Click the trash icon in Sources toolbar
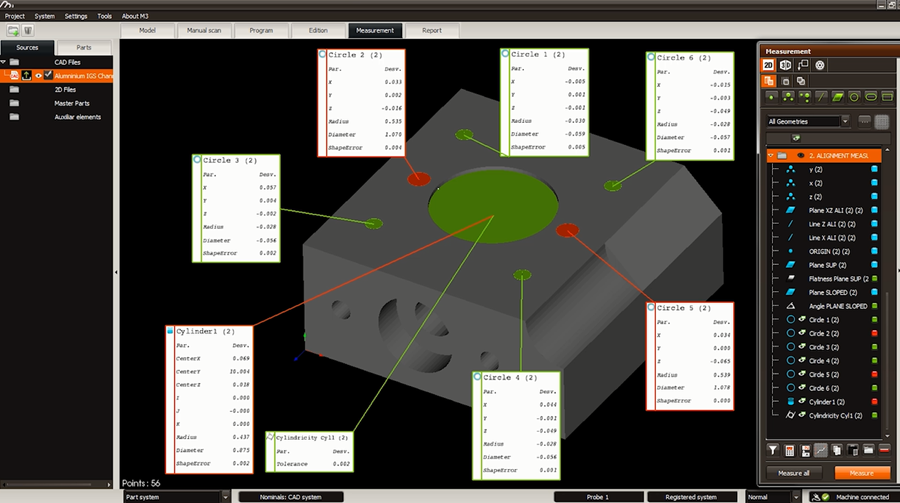 click(x=28, y=32)
